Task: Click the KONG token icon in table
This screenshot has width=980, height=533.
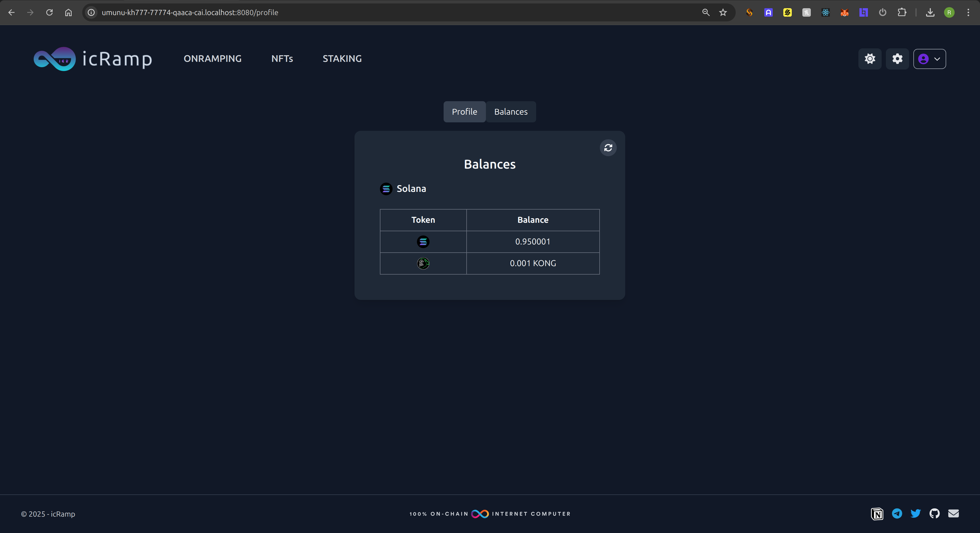Action: click(423, 263)
